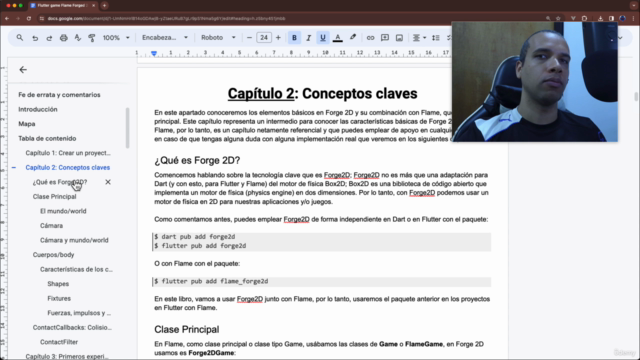
Task: Open the text alignment dropdown
Action: pyautogui.click(x=419, y=38)
